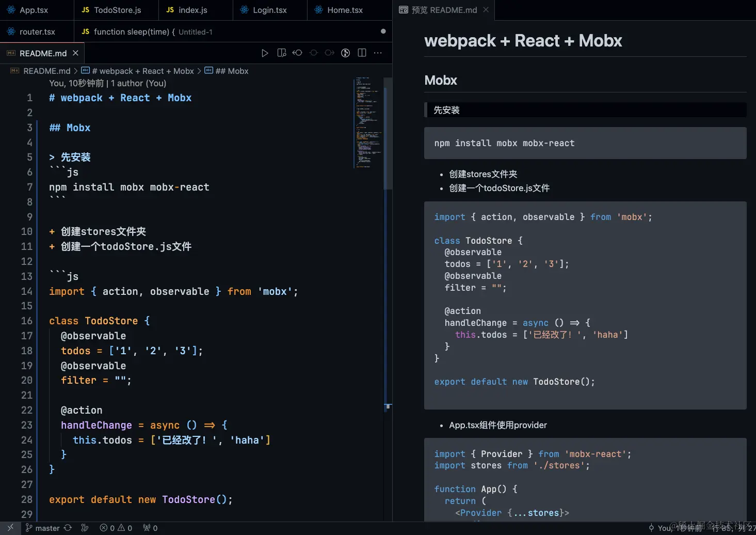Click 'export default new TodoStore();' in preview
The height and width of the screenshot is (535, 756).
click(x=514, y=382)
